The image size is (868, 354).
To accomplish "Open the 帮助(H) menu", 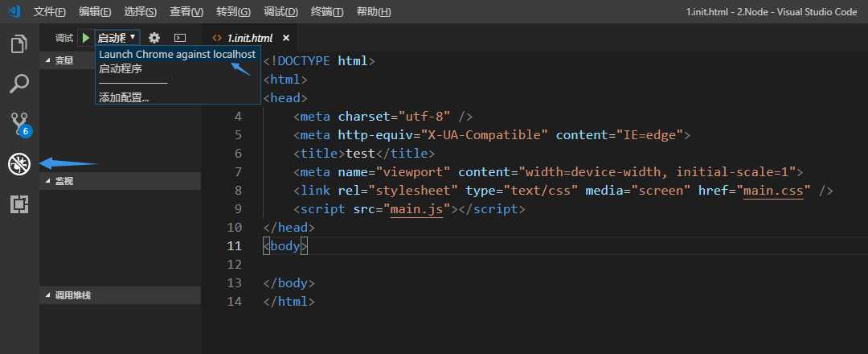I will pyautogui.click(x=374, y=11).
